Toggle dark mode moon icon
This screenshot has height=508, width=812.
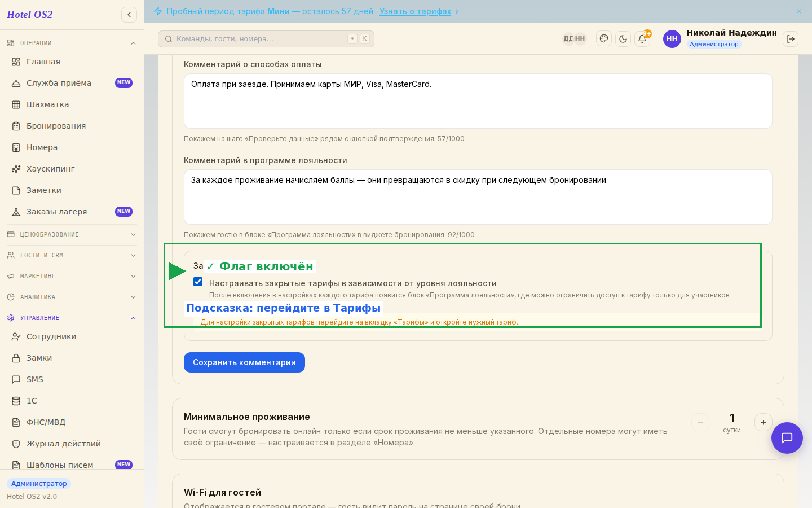click(623, 39)
